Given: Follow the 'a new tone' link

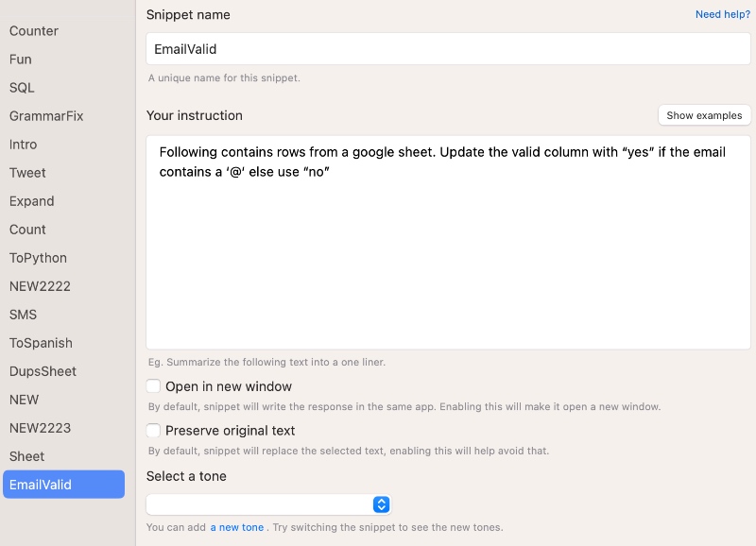Looking at the screenshot, I should [x=236, y=527].
